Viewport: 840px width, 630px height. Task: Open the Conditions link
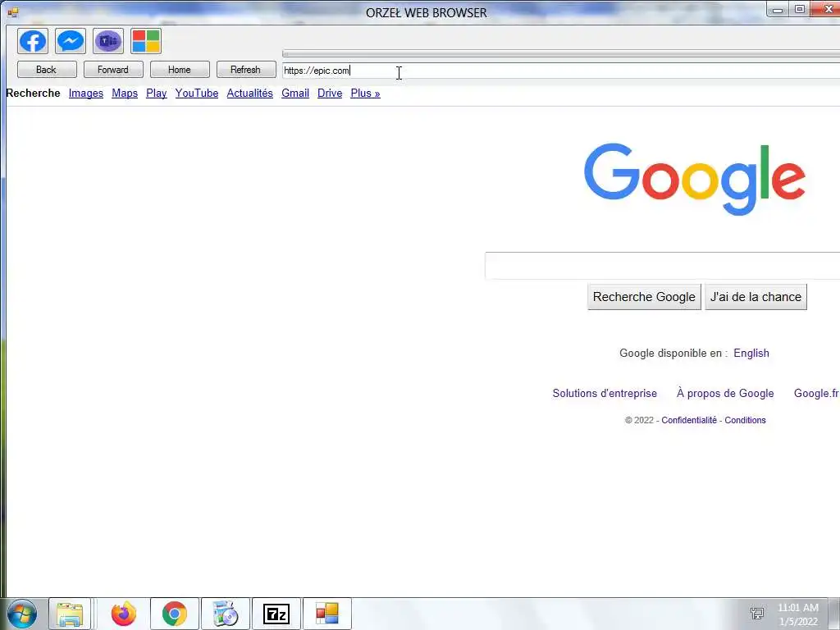(745, 420)
